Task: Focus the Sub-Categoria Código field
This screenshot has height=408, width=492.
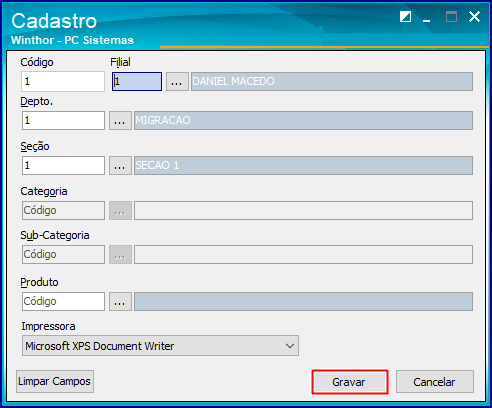Action: [63, 255]
